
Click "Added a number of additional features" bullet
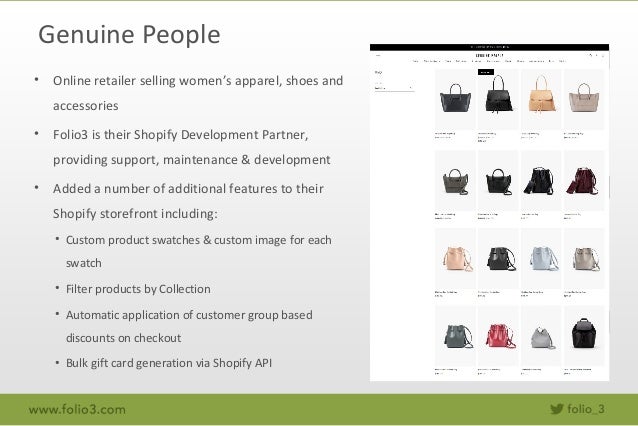(188, 189)
